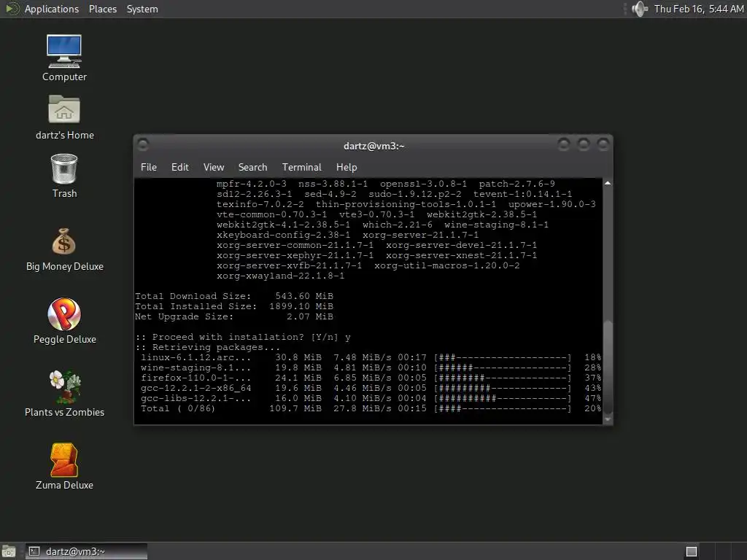Viewport: 747px width, 560px height.
Task: Click the 'thin-provisioning-tools-1.0.1-1' package name
Action: tap(406, 204)
